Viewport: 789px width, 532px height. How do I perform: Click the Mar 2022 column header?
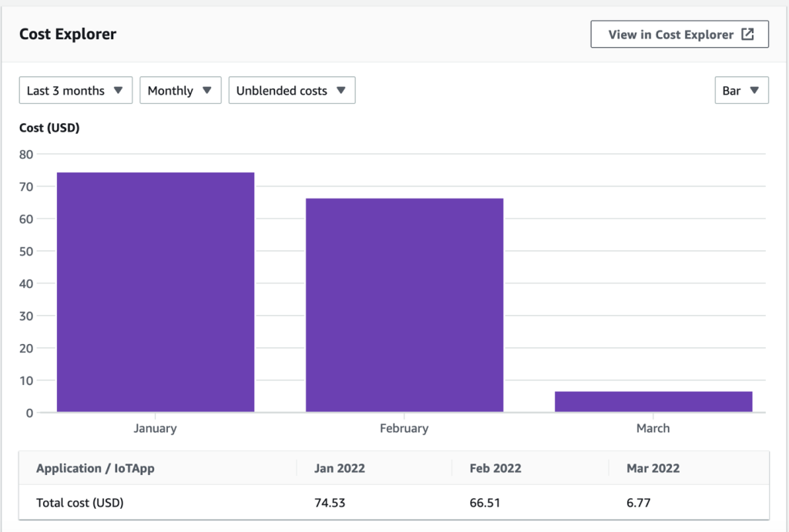click(652, 468)
